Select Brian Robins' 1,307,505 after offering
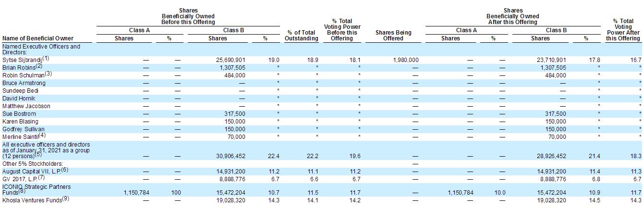The width and height of the screenshot is (644, 210). click(553, 68)
